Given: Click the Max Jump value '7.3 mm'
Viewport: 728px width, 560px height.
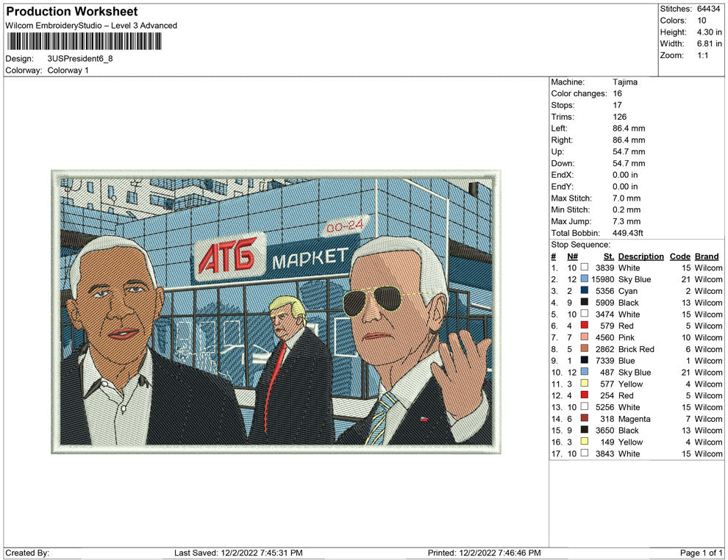Looking at the screenshot, I should [627, 221].
